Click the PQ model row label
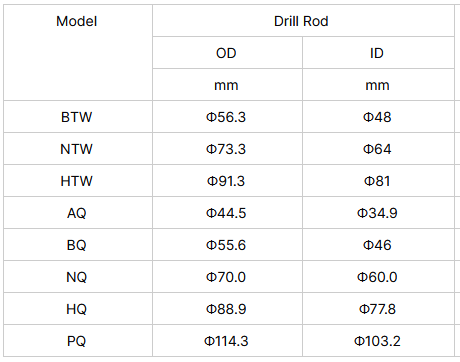 coord(77,341)
